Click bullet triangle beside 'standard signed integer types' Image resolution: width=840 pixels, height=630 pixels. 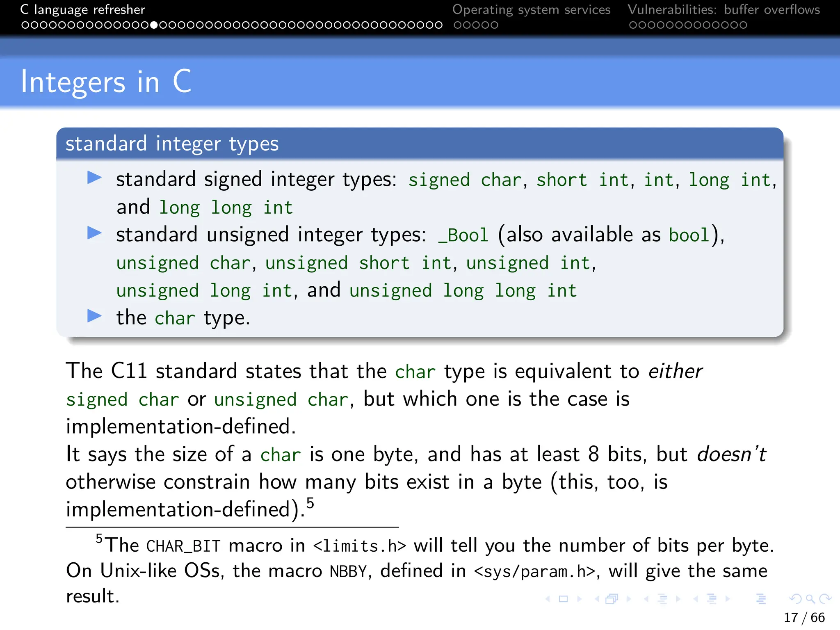[x=94, y=178]
